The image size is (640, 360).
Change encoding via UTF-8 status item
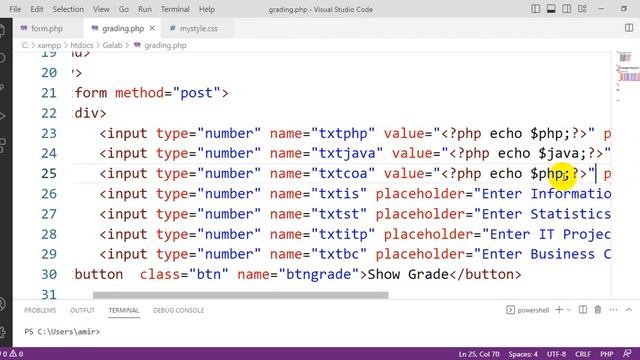click(x=556, y=354)
